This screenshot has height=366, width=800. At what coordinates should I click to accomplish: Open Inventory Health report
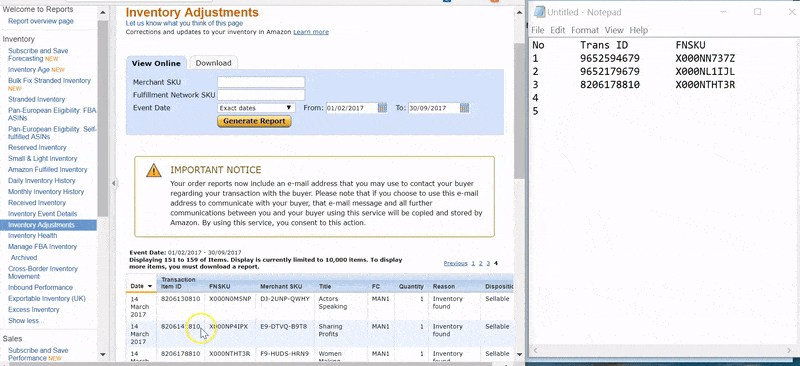pos(33,236)
